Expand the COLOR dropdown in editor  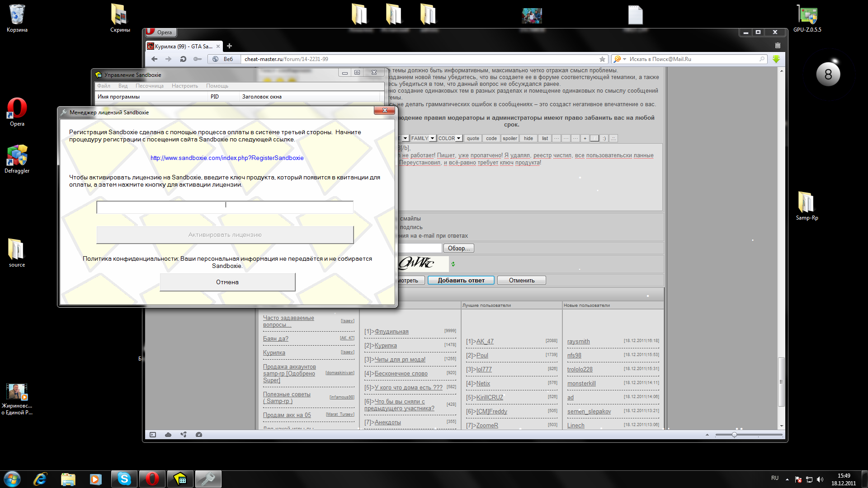(x=458, y=138)
